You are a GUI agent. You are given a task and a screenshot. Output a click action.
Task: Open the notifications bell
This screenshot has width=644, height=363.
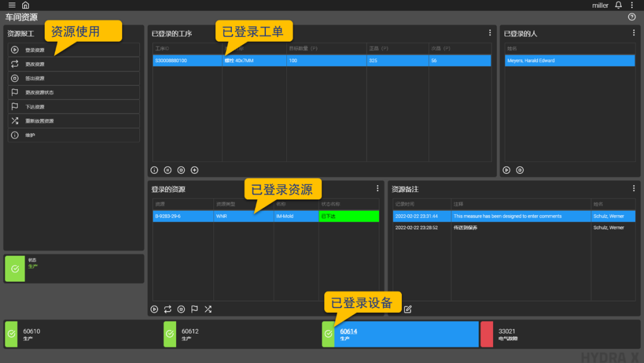618,5
